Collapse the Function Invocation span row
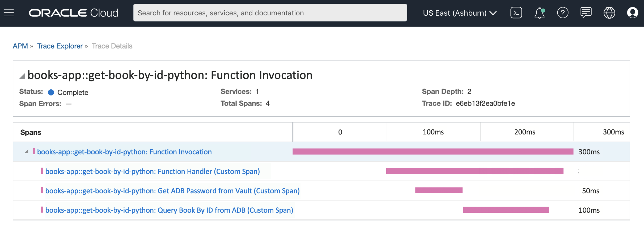Screen dimensions: 644x227 (26, 151)
